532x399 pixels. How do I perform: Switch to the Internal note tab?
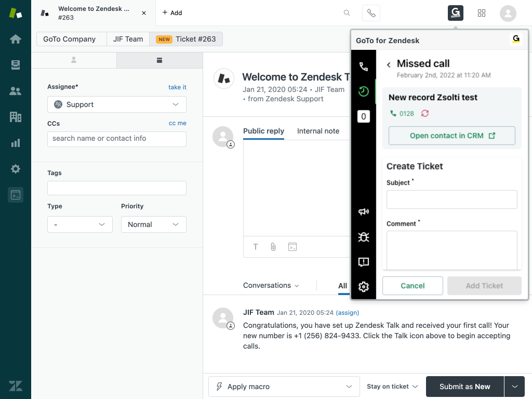point(318,131)
